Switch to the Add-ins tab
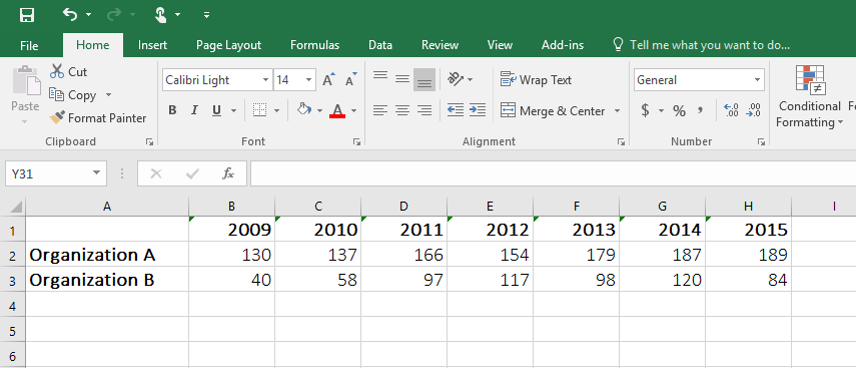Screen dimensions: 856x368 pos(562,45)
